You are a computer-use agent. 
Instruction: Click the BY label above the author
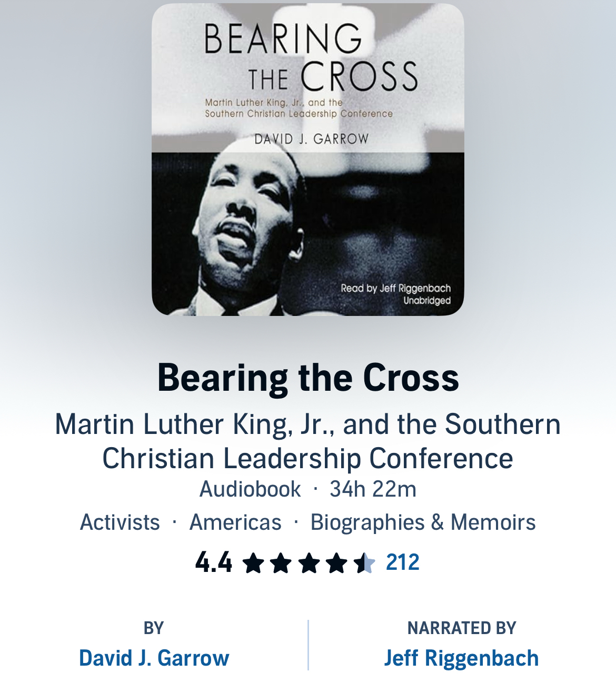(154, 628)
